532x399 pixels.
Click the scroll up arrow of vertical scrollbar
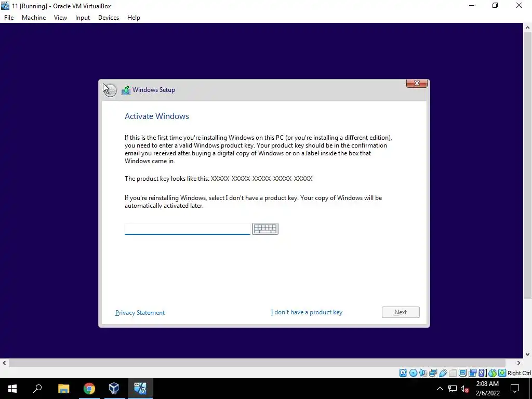[x=527, y=28]
